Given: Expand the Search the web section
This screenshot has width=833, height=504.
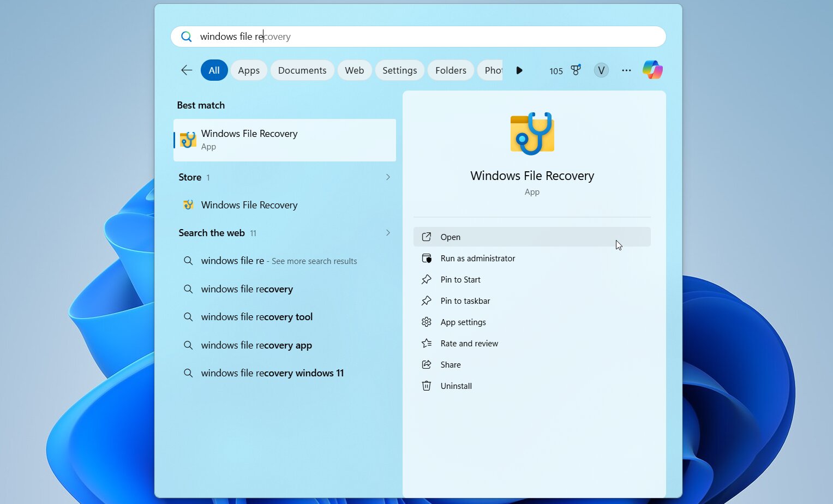Looking at the screenshot, I should click(387, 233).
